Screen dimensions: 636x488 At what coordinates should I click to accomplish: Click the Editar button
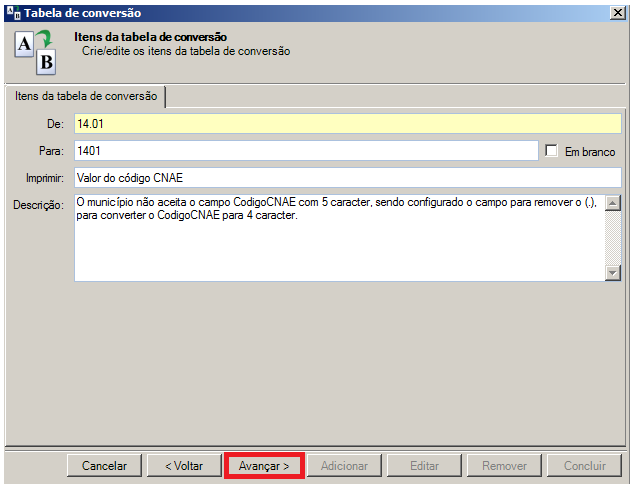[424, 466]
